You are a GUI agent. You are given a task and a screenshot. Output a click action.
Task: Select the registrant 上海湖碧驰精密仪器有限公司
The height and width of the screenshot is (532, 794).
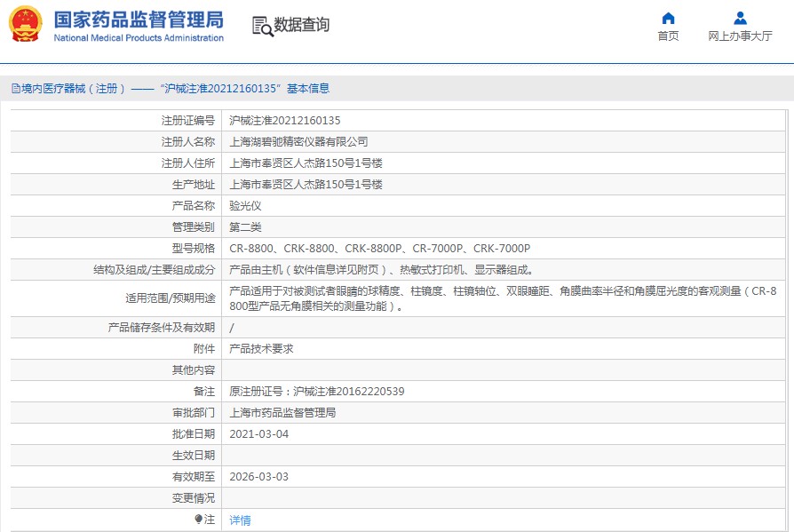(298, 142)
